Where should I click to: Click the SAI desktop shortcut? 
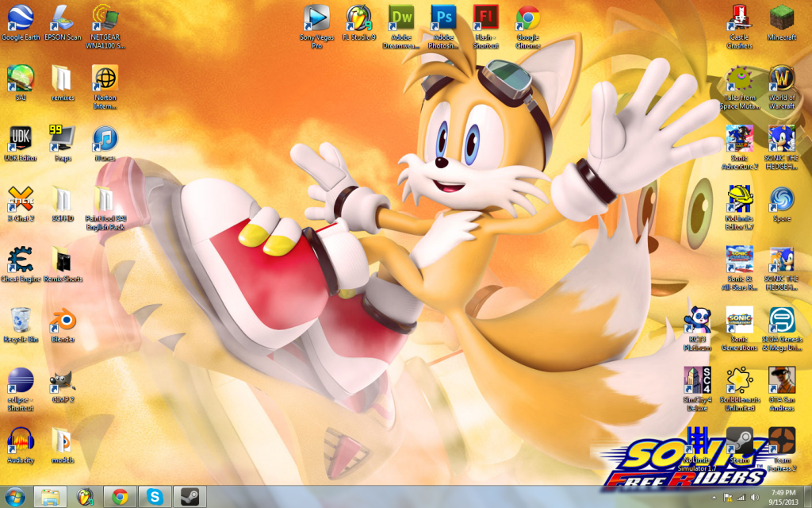point(21,83)
